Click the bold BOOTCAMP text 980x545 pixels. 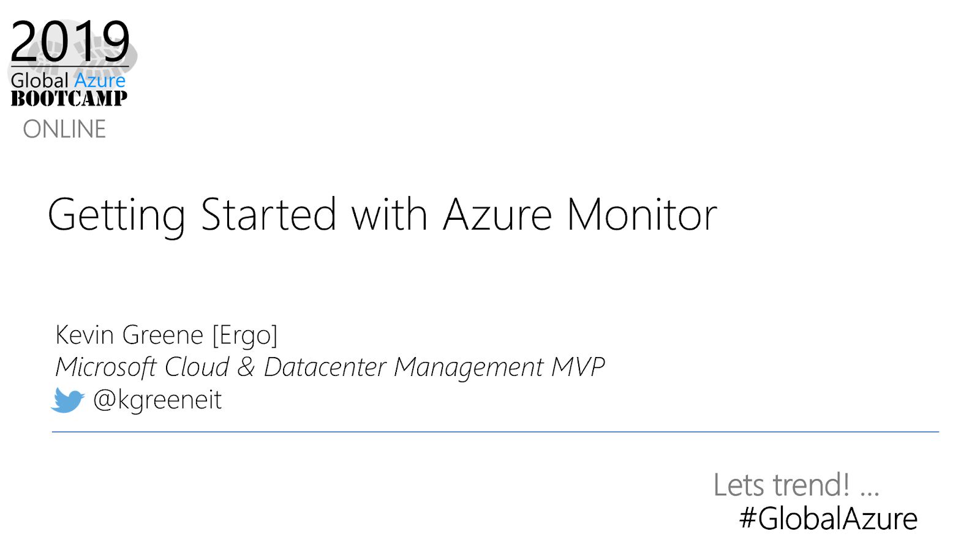(69, 98)
